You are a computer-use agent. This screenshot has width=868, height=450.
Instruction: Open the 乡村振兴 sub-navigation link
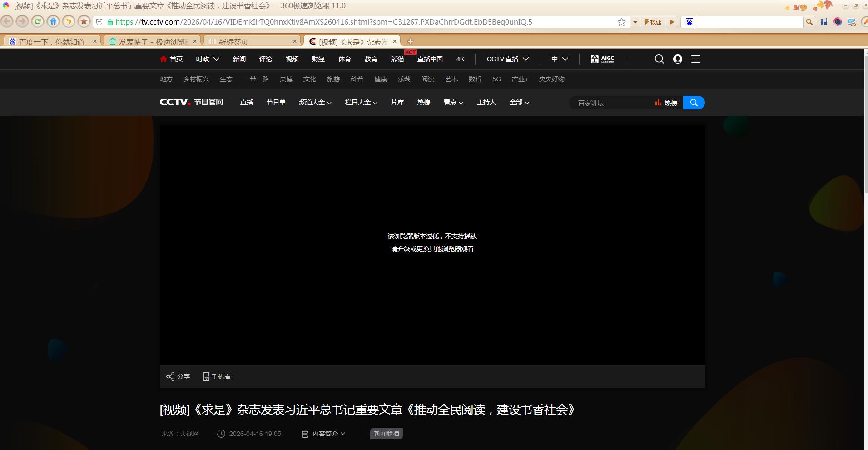(196, 79)
